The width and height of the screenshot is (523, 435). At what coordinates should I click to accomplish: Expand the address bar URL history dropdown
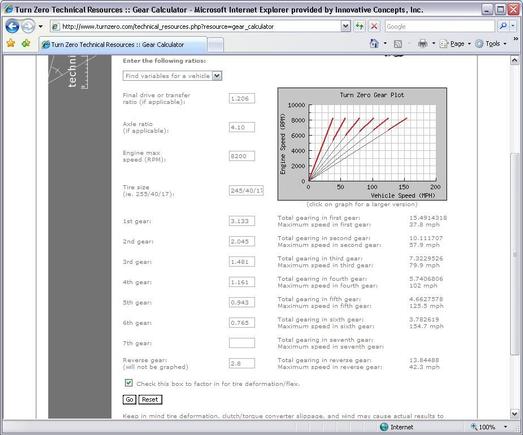pyautogui.click(x=346, y=26)
